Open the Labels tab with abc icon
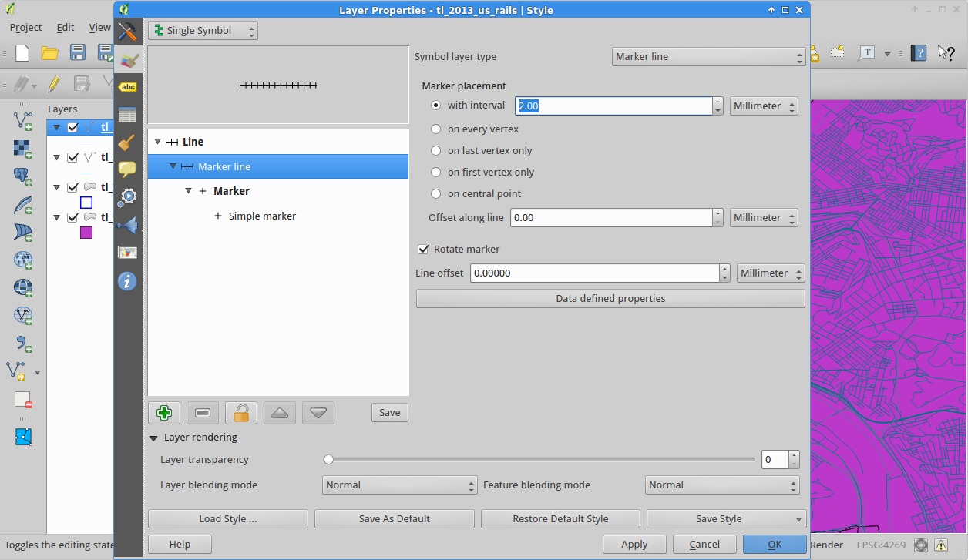Viewport: 968px width, 560px height. [x=128, y=87]
